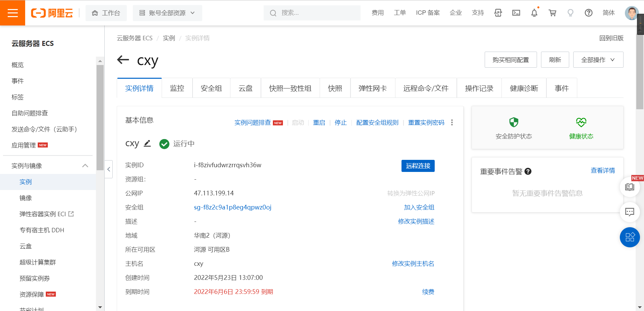Select 镜像 in sidebar
Viewport: 644px width, 311px height.
(x=25, y=198)
